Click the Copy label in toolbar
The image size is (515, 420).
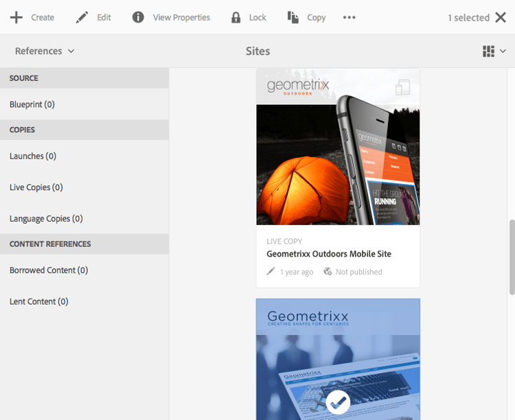[317, 18]
